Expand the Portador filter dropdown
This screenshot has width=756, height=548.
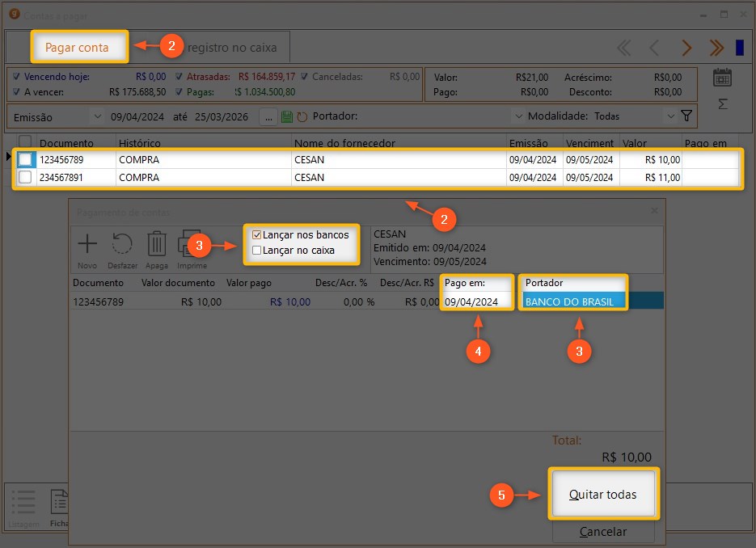517,116
